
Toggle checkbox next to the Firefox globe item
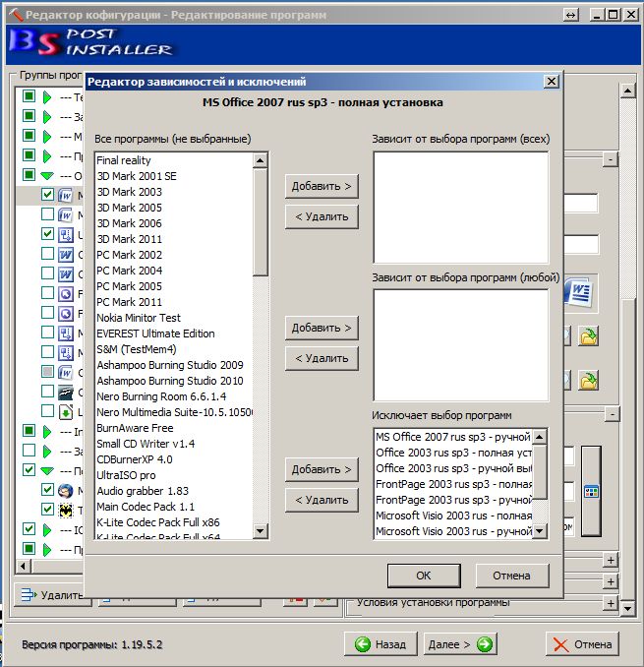(x=47, y=490)
